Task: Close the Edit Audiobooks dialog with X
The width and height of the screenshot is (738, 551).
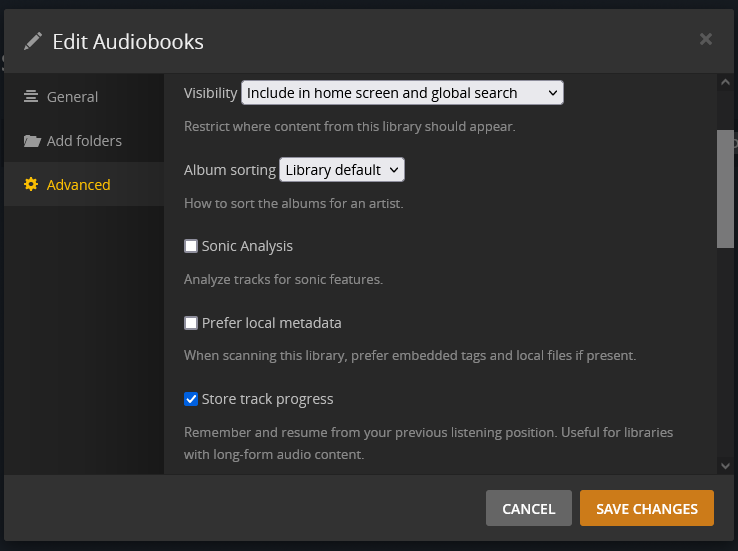Action: [x=706, y=39]
